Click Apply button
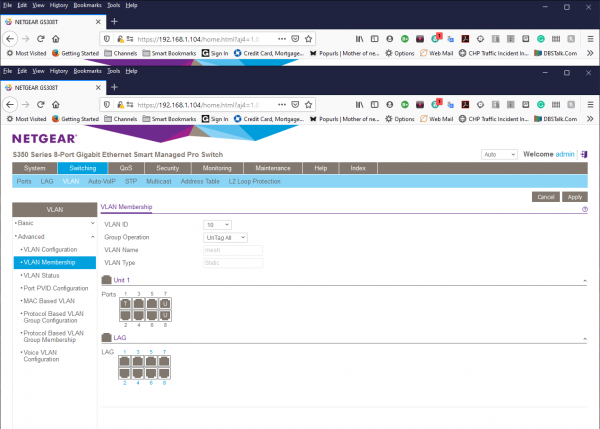Screen dimensions: 600x429 (575, 197)
